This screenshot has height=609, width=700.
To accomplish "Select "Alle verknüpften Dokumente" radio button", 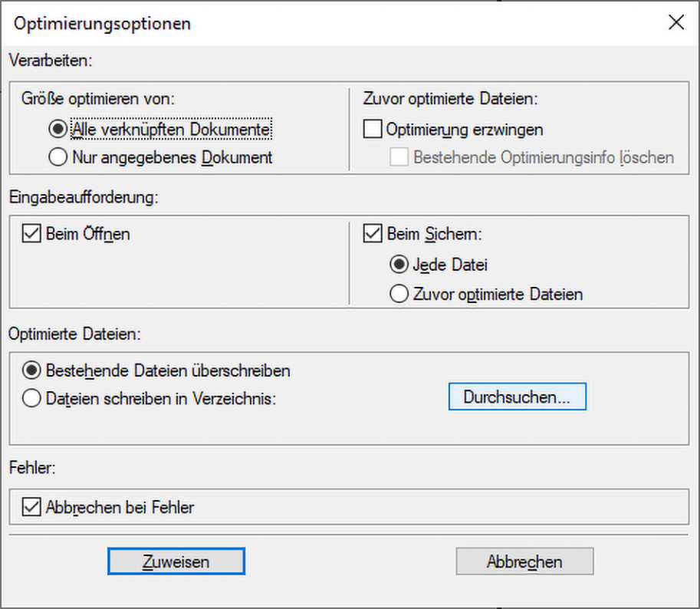I will pos(58,129).
